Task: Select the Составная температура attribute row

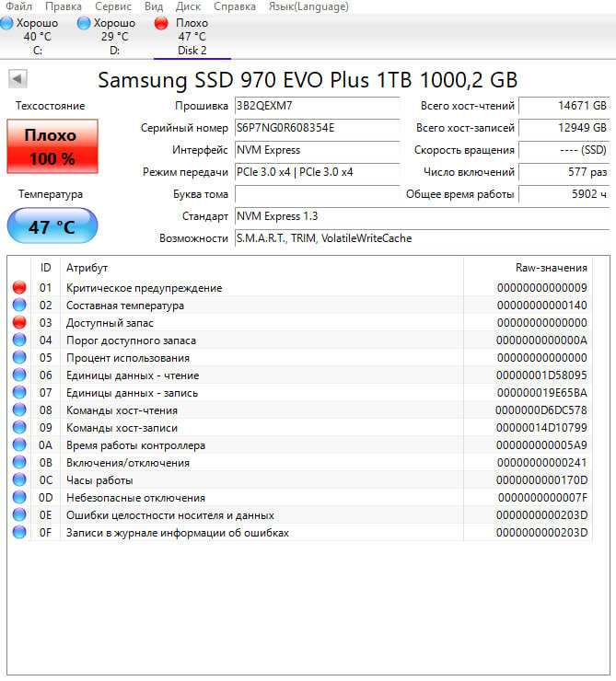Action: coord(300,305)
